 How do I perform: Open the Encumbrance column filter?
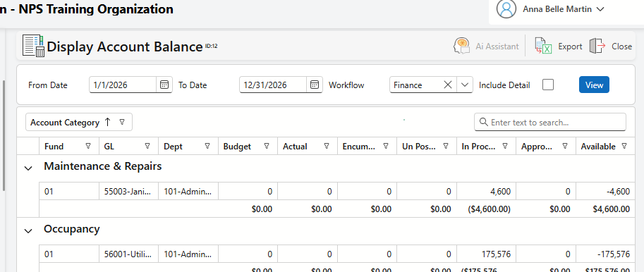click(x=386, y=146)
